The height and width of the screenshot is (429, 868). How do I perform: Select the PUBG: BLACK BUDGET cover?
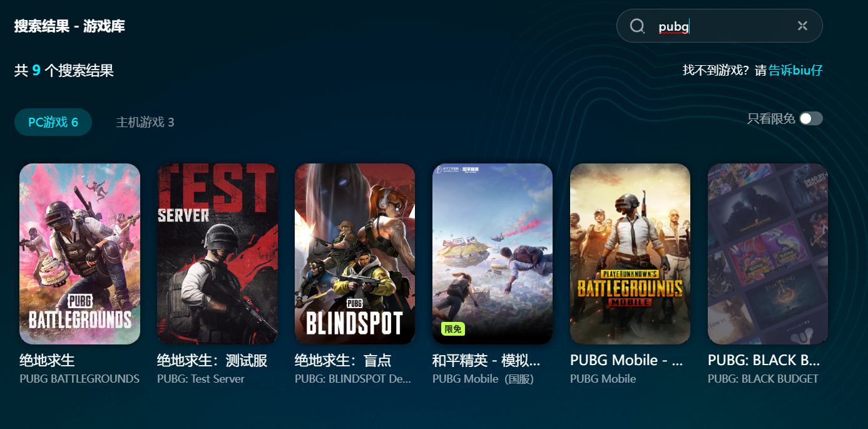(x=768, y=254)
